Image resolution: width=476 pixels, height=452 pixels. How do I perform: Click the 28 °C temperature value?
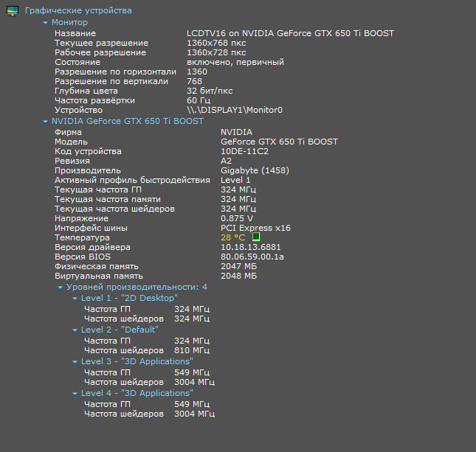point(232,237)
